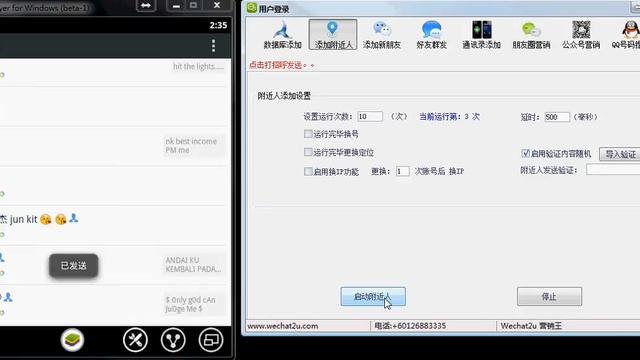Click the 已发送 toast notification
Image resolution: width=640 pixels, height=360 pixels.
point(73,266)
